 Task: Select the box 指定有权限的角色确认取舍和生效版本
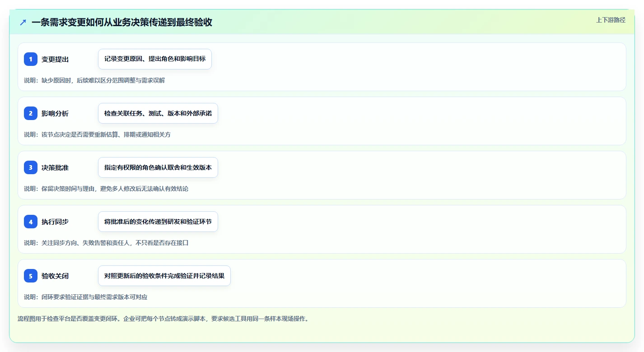158,167
